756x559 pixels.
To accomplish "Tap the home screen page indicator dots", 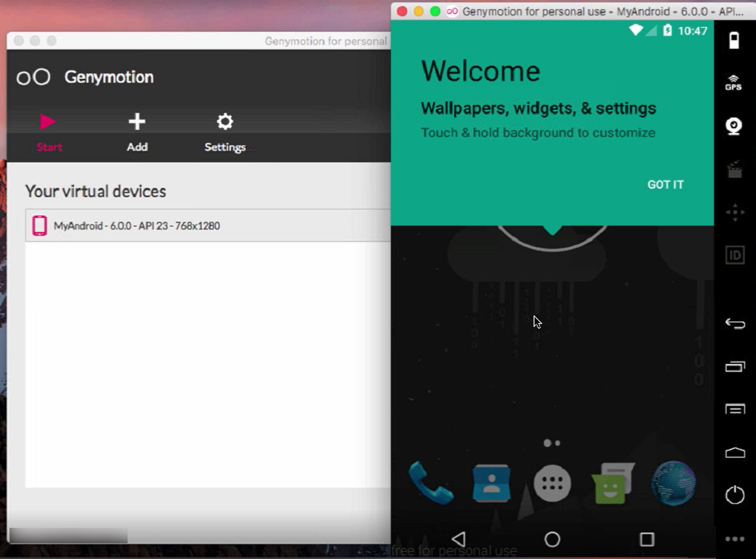I will coord(552,443).
